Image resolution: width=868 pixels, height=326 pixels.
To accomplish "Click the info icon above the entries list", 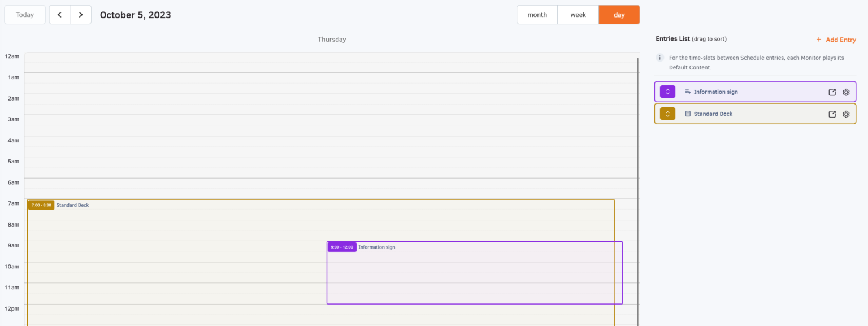I will [x=659, y=57].
